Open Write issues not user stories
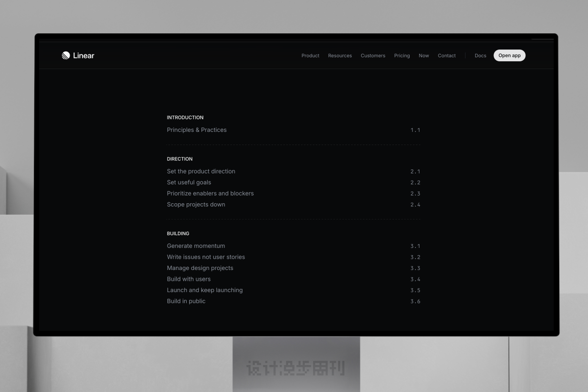The width and height of the screenshot is (588, 392). (294, 257)
